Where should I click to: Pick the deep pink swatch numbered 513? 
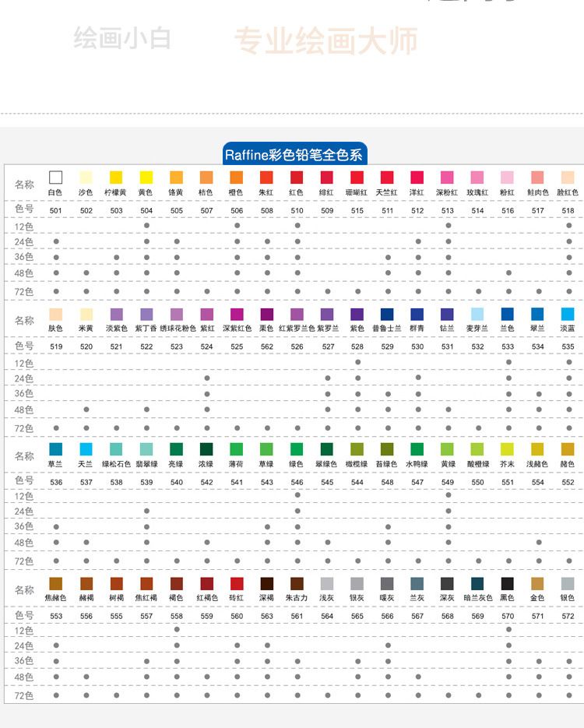point(447,178)
